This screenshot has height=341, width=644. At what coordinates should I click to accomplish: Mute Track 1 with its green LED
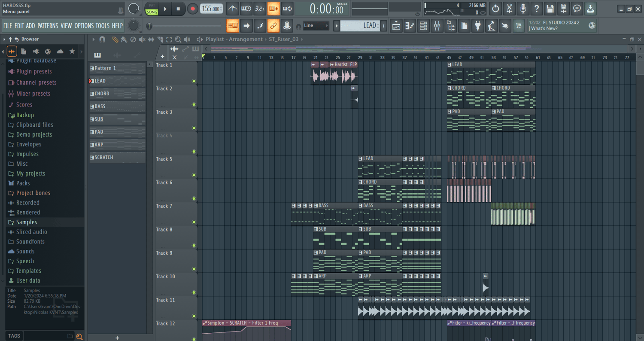194,81
